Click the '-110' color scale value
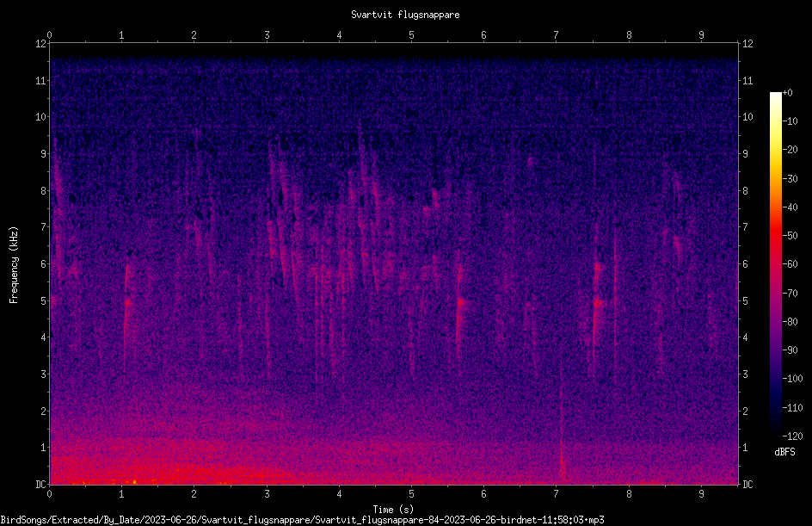Image resolution: width=812 pixels, height=526 pixels. click(x=793, y=408)
